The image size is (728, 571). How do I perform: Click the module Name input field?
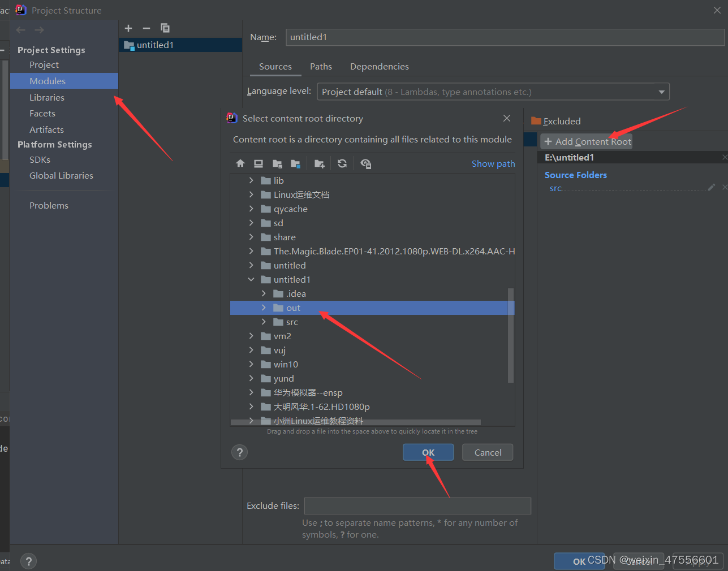coord(505,37)
